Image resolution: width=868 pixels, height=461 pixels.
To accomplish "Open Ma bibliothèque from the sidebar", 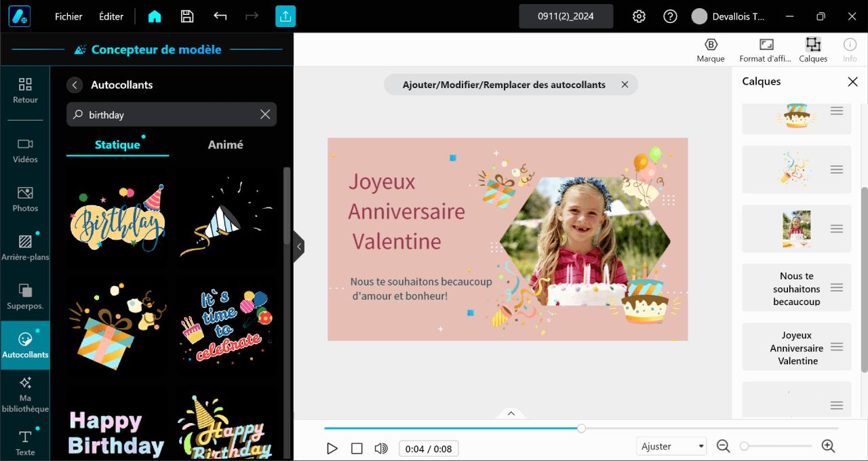I will point(25,393).
